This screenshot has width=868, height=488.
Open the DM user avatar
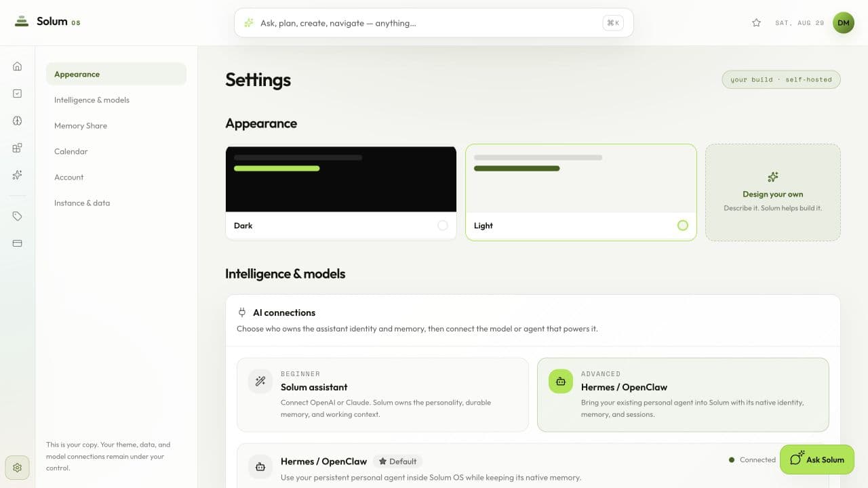844,23
